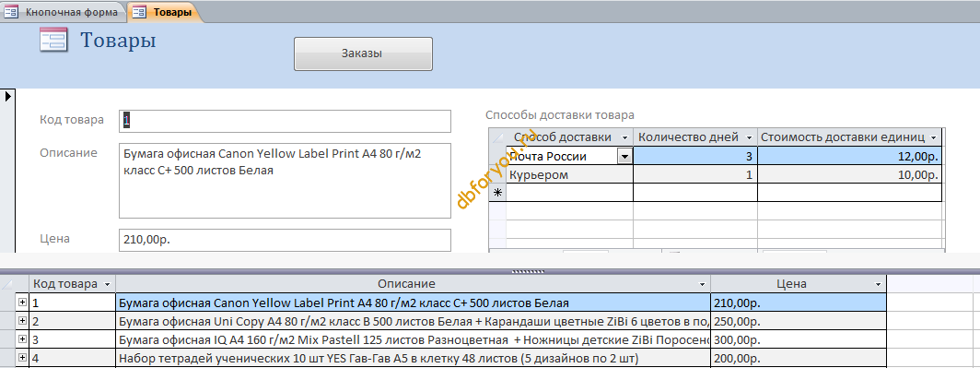Open the Код товара datasheet column dropdown
This screenshot has height=368, width=980.
coord(107,284)
